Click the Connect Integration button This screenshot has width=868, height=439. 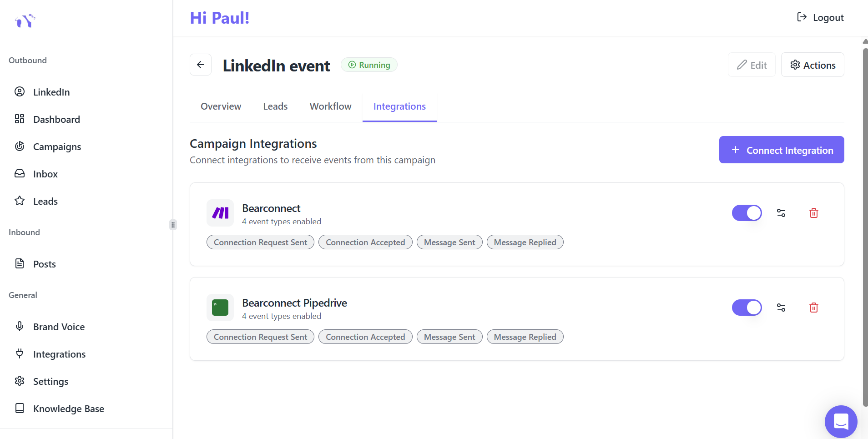click(782, 150)
